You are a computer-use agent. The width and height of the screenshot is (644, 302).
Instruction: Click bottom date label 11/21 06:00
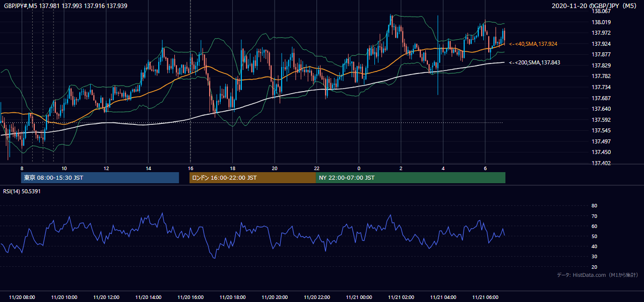(x=485, y=297)
